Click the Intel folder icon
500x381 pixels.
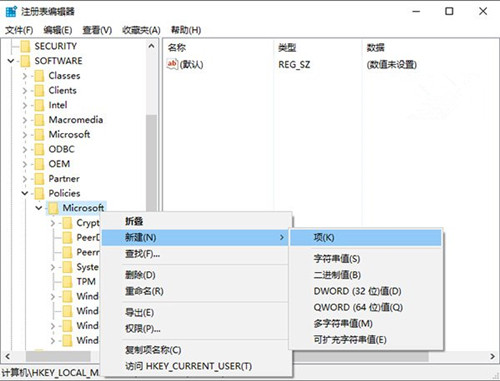39,105
